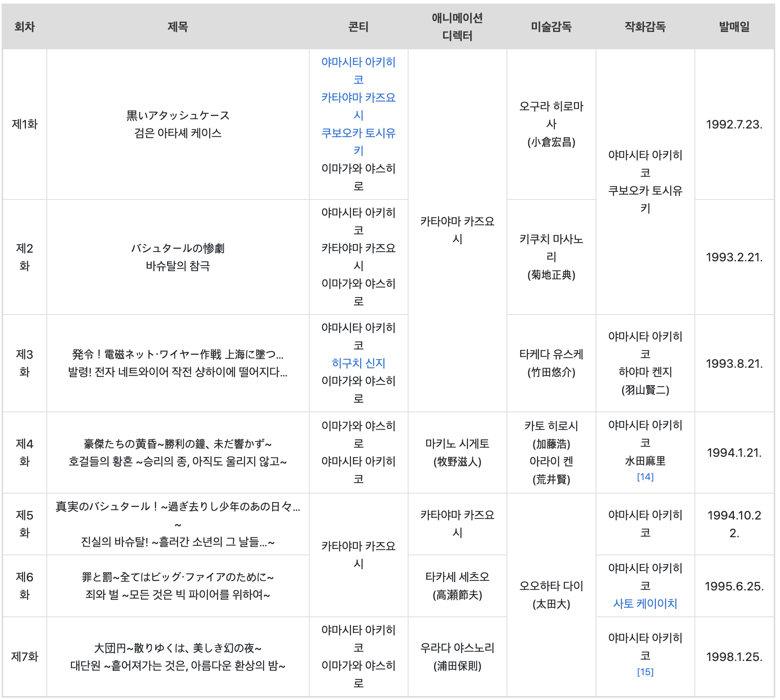Open the 사토 케이이치 link
The image size is (780, 700).
click(645, 603)
